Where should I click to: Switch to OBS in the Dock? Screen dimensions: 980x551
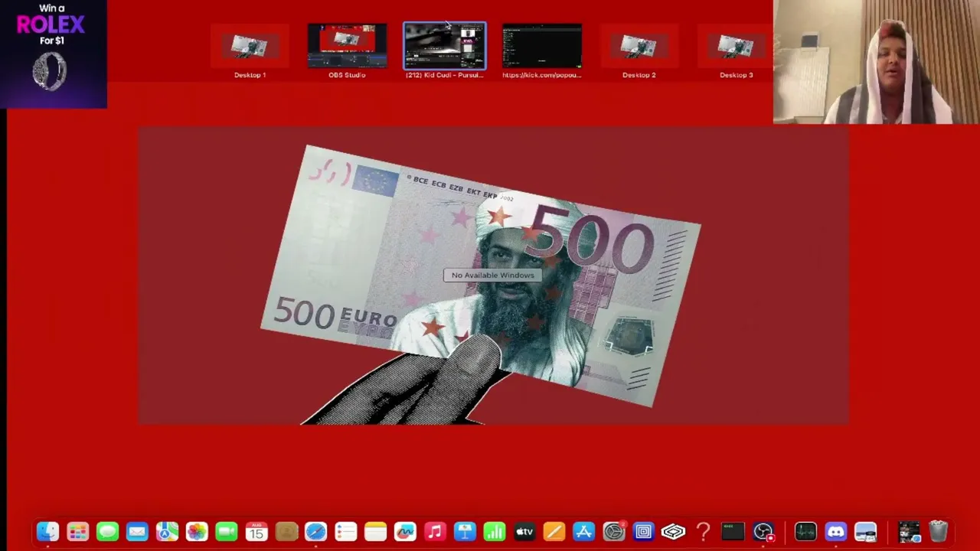(763, 531)
